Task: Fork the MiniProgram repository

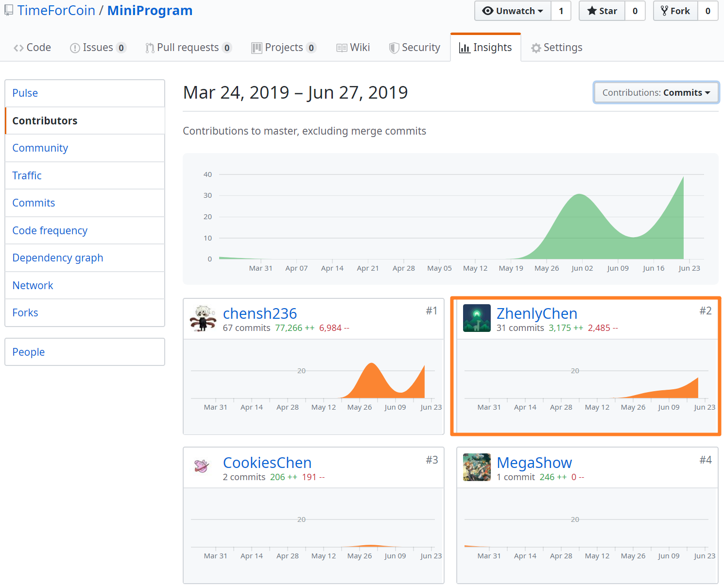Action: tap(675, 11)
